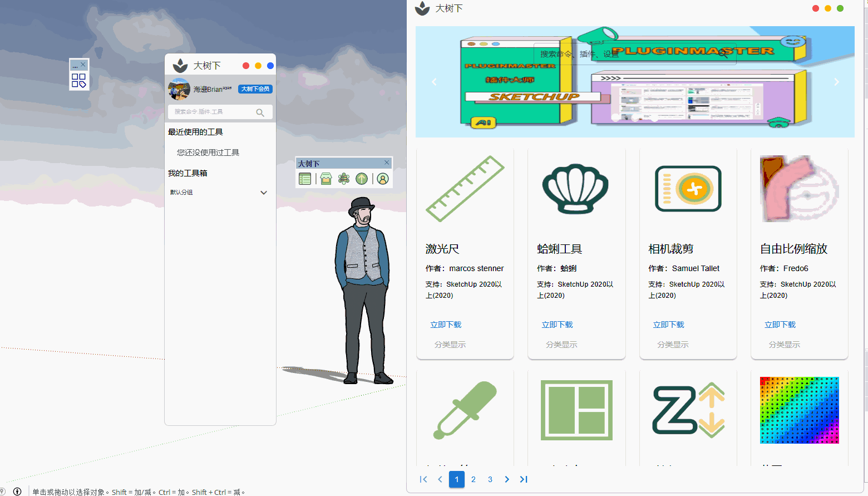Go to next banner slide arrow
This screenshot has width=868, height=496.
[836, 82]
